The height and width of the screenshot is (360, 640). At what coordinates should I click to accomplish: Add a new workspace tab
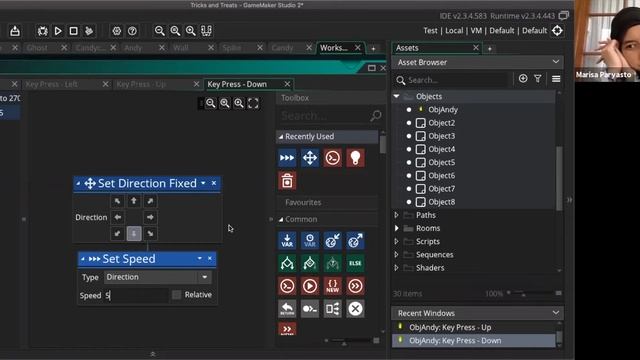[373, 49]
